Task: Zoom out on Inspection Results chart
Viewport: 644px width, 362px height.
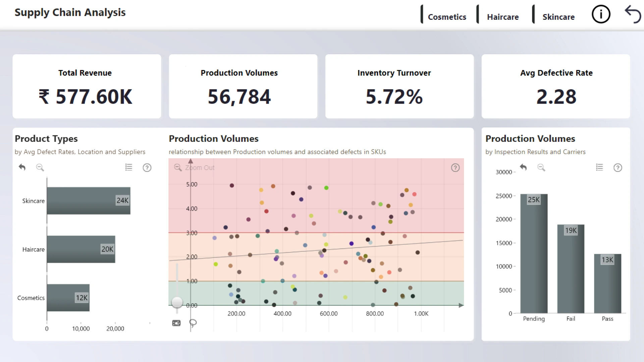Action: (541, 167)
